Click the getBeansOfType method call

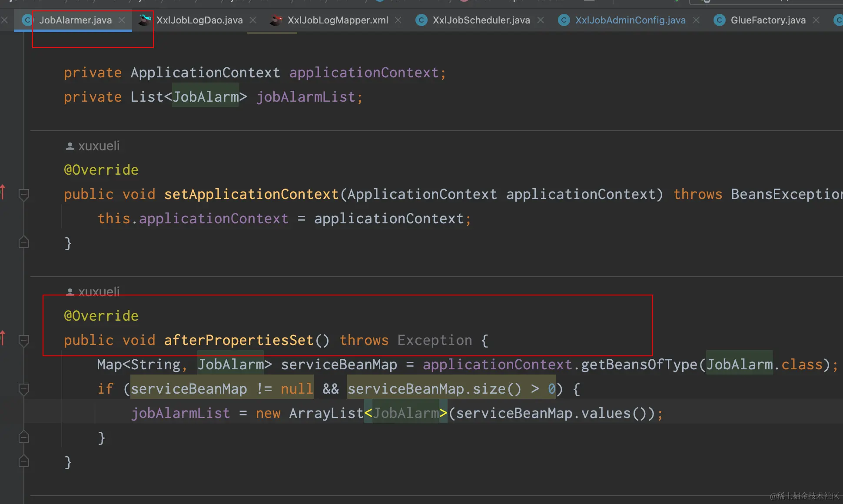click(x=639, y=365)
